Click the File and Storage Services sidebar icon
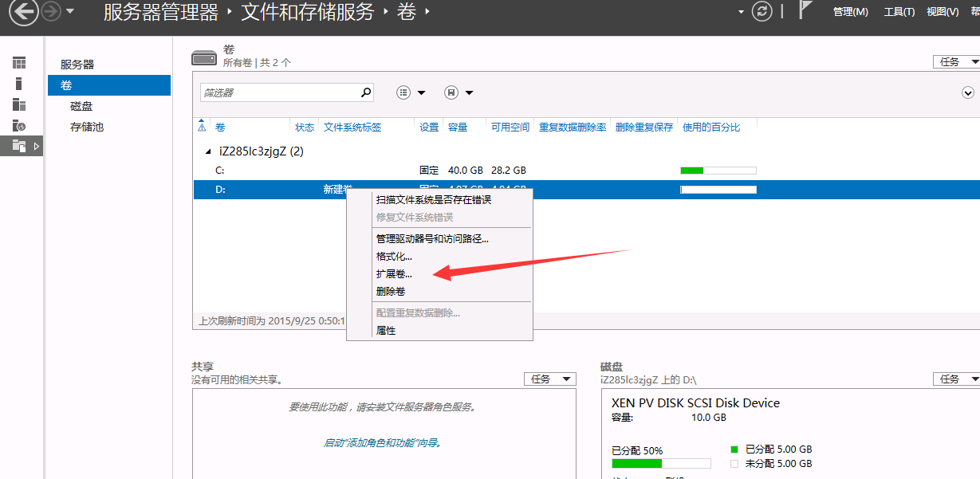 (x=19, y=146)
